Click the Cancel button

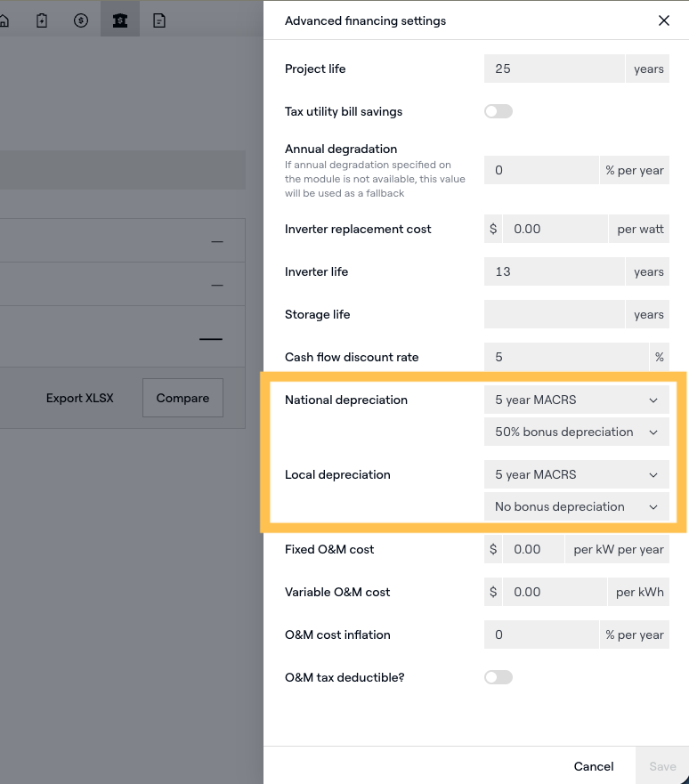(x=594, y=766)
